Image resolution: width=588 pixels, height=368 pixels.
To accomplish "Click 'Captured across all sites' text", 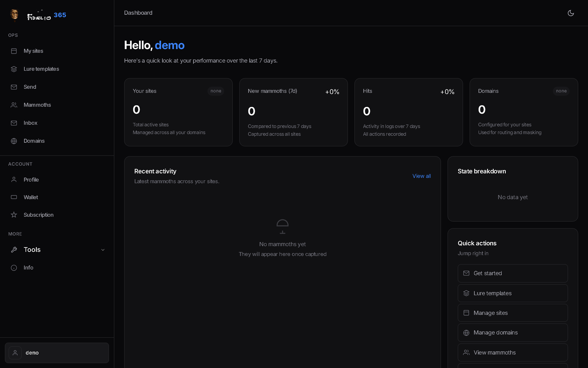I will point(274,134).
